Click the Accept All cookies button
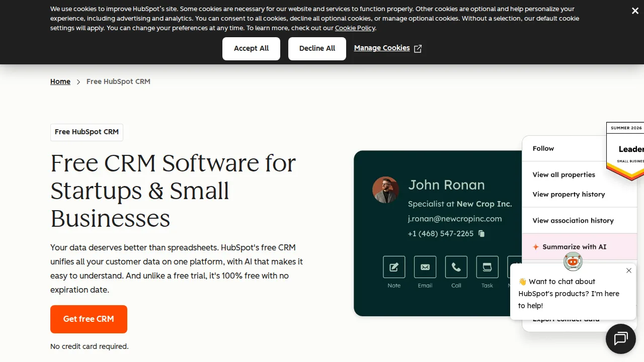This screenshot has width=644, height=362. pyautogui.click(x=251, y=49)
